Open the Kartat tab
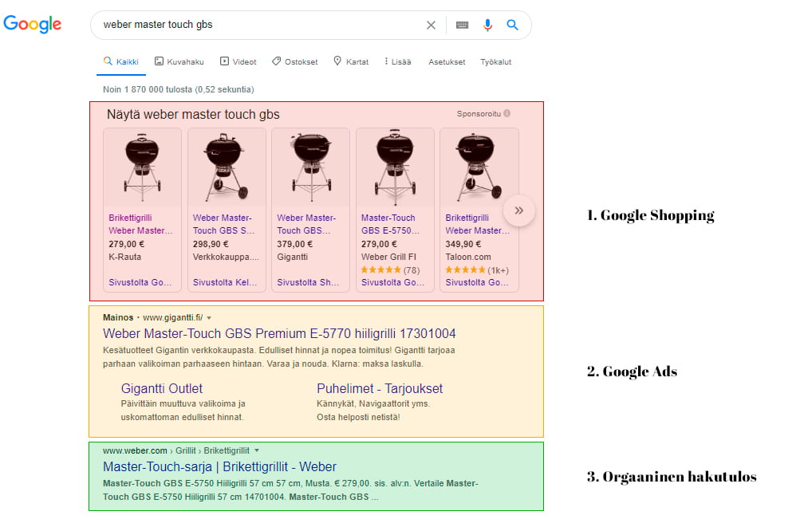 click(x=351, y=61)
